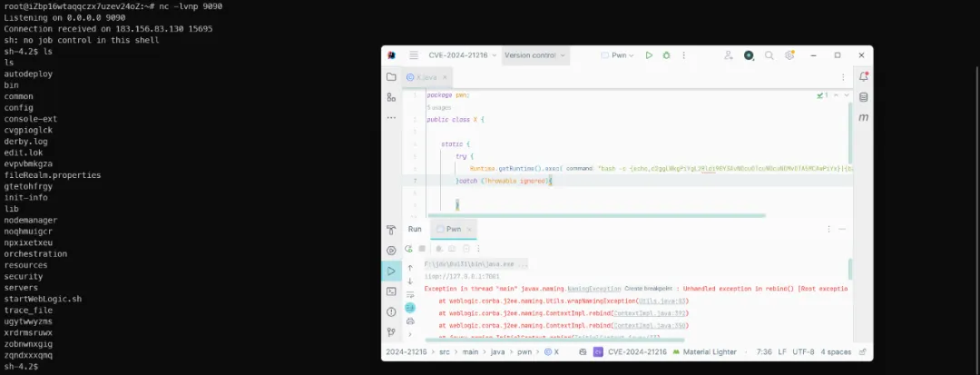Open the Version control dropdown
The image size is (980, 375).
[x=534, y=55]
